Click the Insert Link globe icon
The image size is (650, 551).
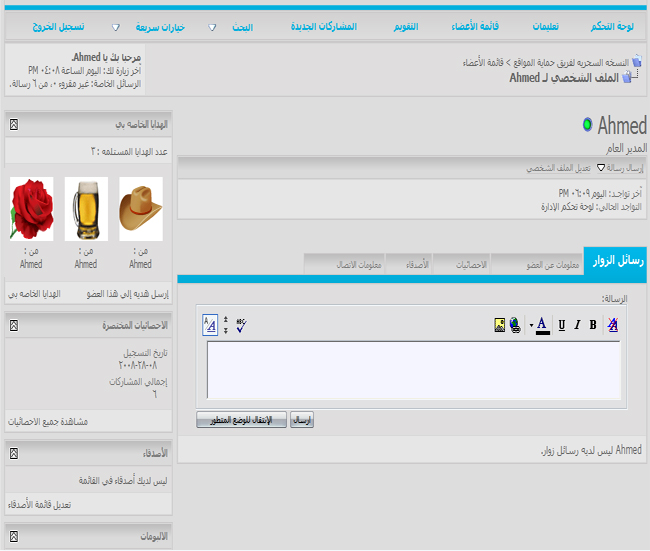515,324
